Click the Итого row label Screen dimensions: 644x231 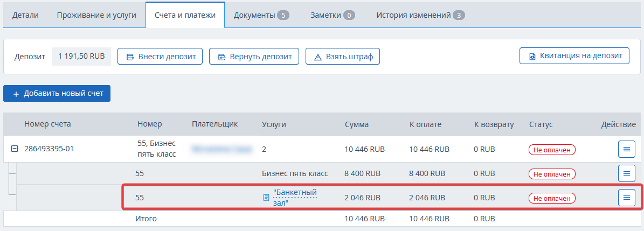146,219
